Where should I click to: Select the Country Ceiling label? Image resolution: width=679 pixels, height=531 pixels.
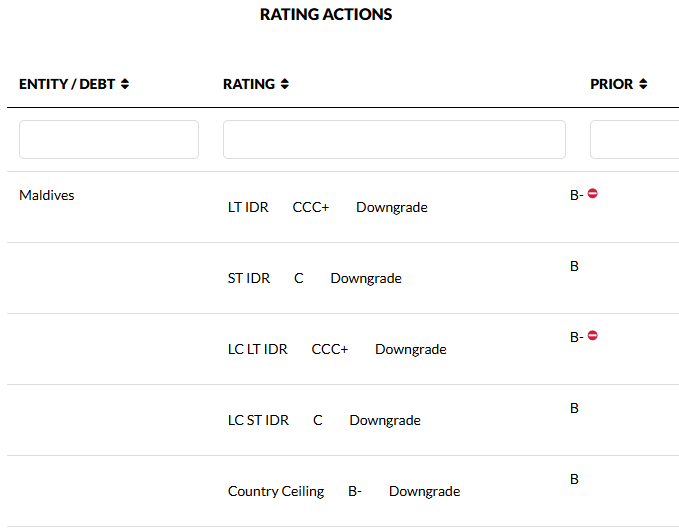point(276,492)
